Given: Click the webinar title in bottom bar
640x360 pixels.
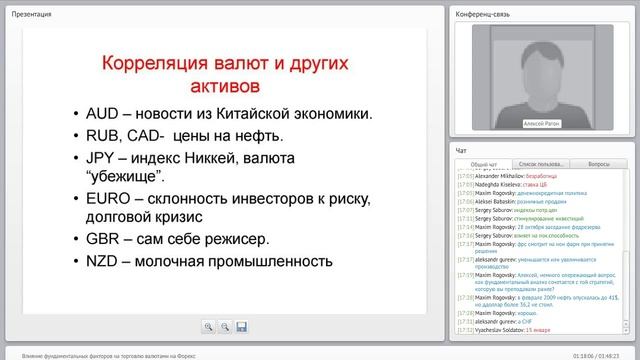Looking at the screenshot, I should (109, 356).
